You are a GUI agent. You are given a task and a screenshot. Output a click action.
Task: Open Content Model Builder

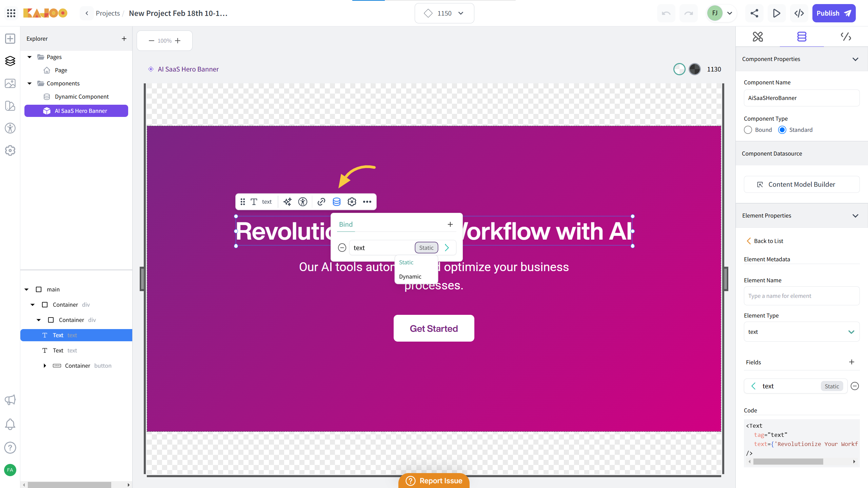802,184
